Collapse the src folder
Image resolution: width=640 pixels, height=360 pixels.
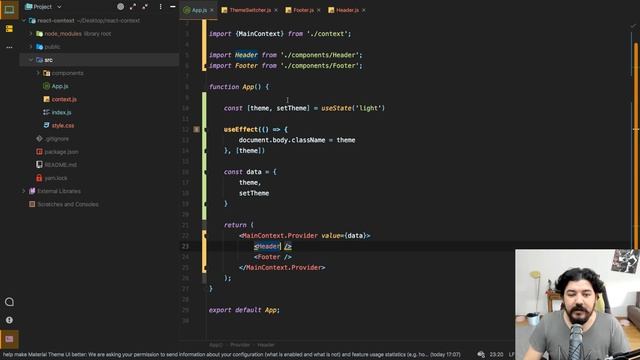[x=31, y=60]
